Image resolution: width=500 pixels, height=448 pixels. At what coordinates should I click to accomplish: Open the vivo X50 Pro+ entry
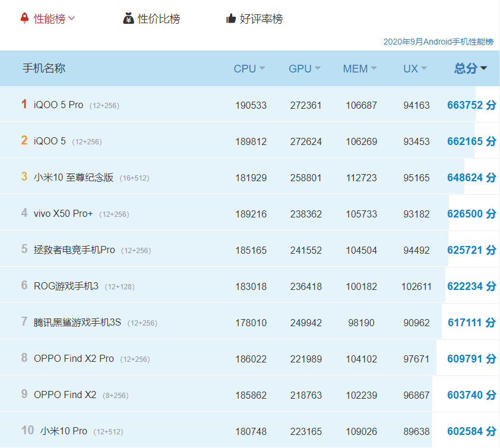point(63,213)
